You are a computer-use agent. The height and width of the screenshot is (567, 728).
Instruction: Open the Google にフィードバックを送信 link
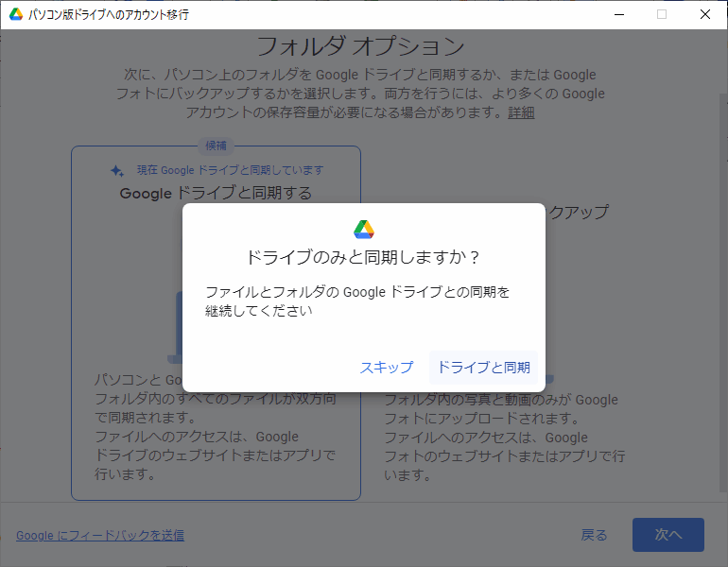pos(100,536)
